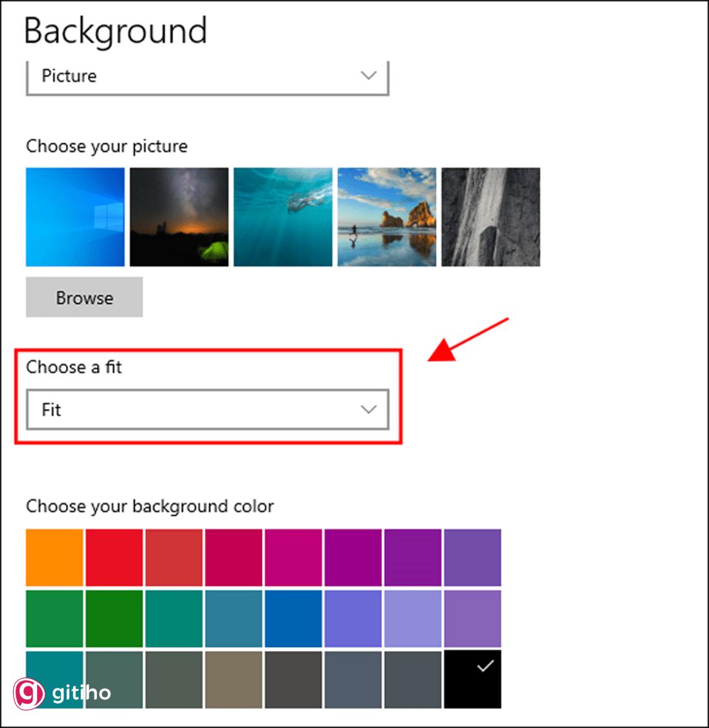This screenshot has height=728, width=709.
Task: Select the steel blue color swatch
Action: click(234, 619)
